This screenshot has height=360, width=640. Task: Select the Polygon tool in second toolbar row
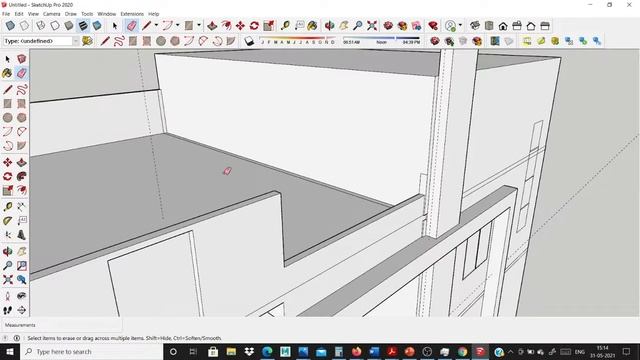point(175,41)
